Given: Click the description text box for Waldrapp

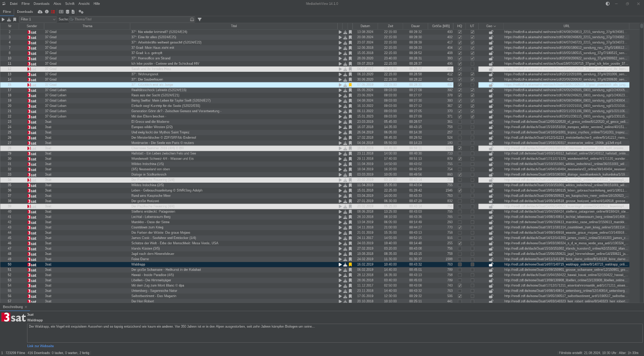Looking at the screenshot, I should (335, 333).
